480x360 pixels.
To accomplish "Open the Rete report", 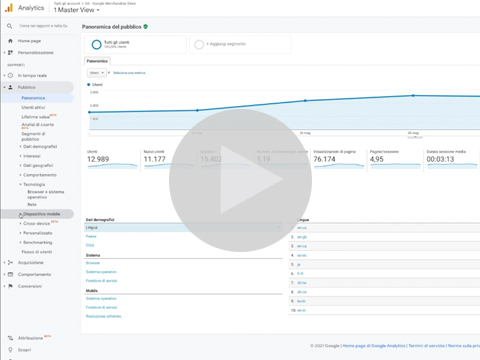I will tap(32, 205).
